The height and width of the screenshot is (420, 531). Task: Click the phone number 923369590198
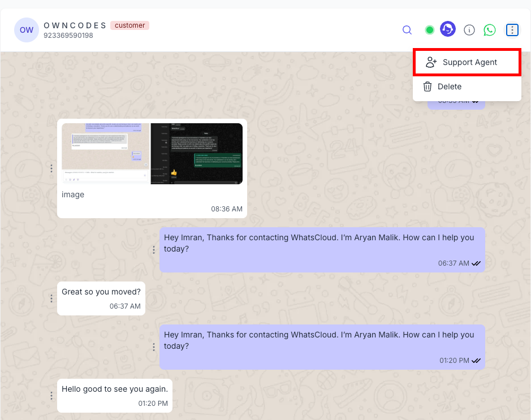[68, 36]
